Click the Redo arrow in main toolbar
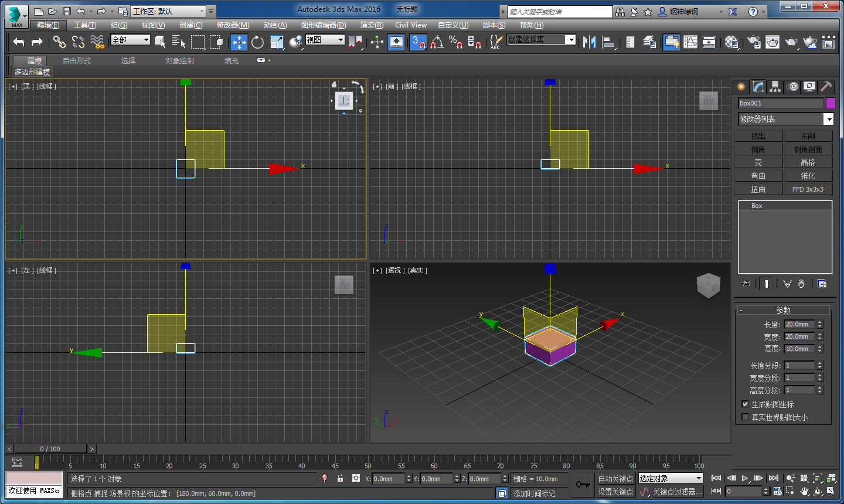The height and width of the screenshot is (504, 844). pyautogui.click(x=37, y=42)
